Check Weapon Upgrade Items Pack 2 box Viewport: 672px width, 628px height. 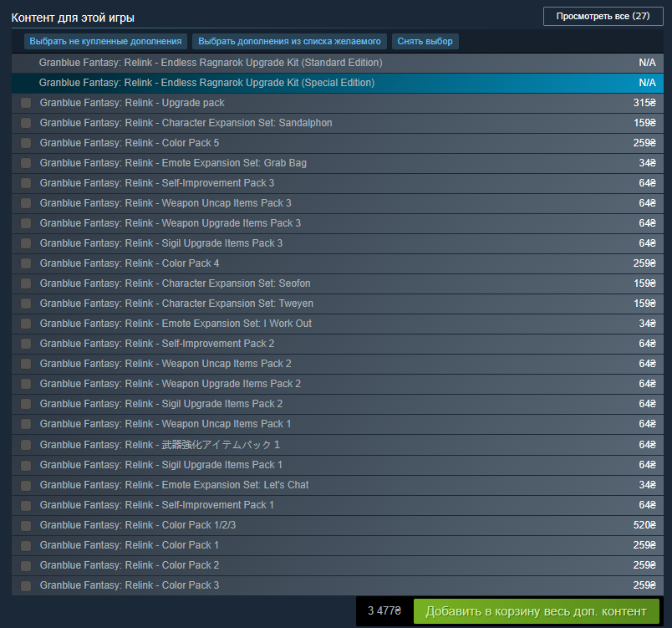click(x=26, y=384)
